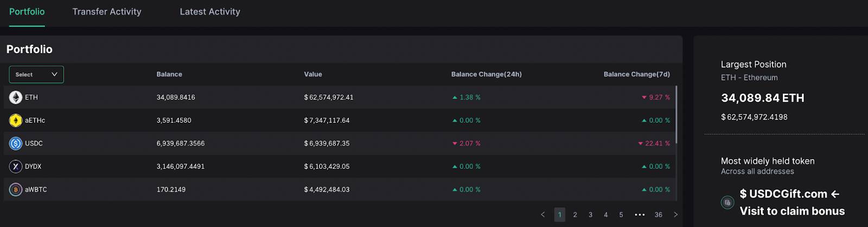Click the ETH token name
868x227 pixels.
(x=31, y=98)
